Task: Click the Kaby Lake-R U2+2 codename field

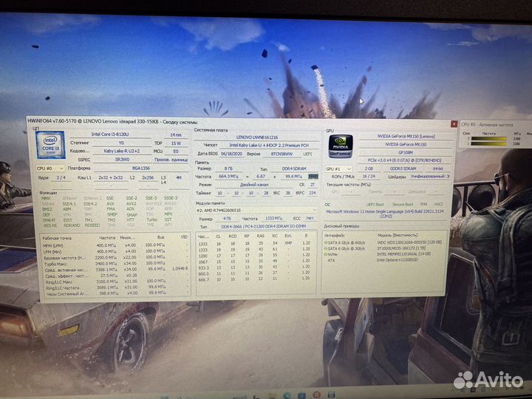Action: (x=121, y=151)
